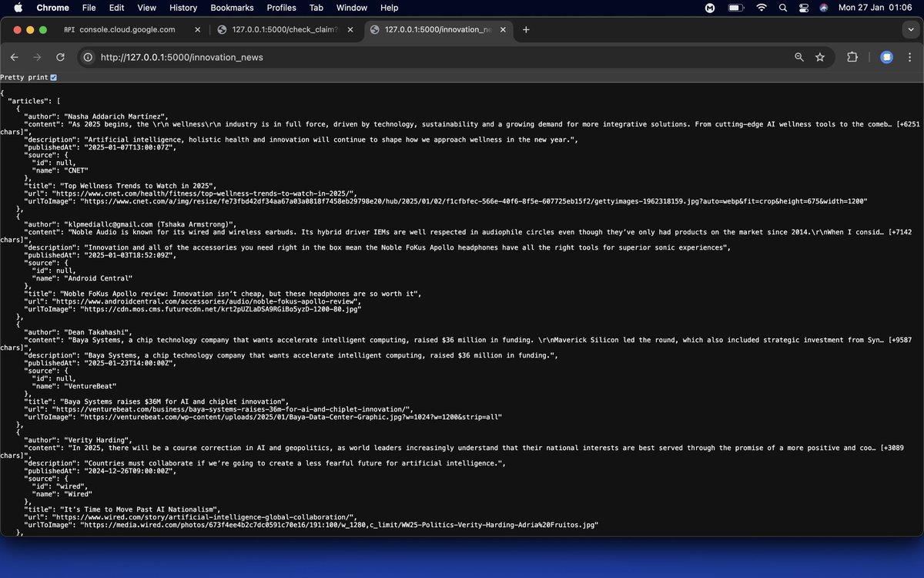
Task: Show Wi-Fi status menu
Action: click(762, 8)
